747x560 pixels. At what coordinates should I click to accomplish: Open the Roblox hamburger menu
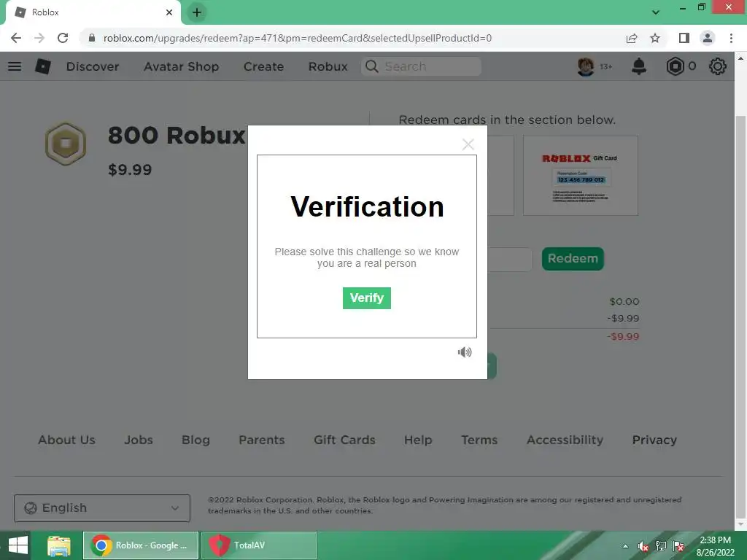pos(15,66)
